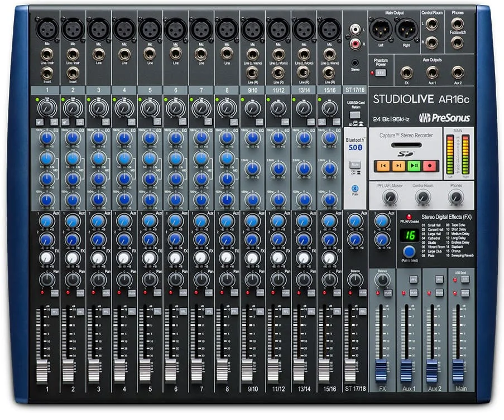Image resolution: width=504 pixels, height=420 pixels.
Task: Mute channel 5
Action: point(157,293)
